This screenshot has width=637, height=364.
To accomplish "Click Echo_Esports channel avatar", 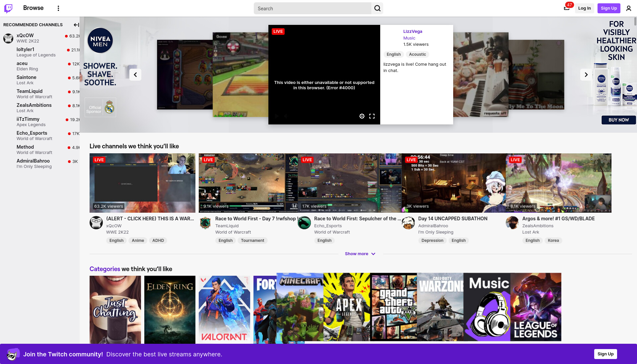I will pyautogui.click(x=304, y=223).
